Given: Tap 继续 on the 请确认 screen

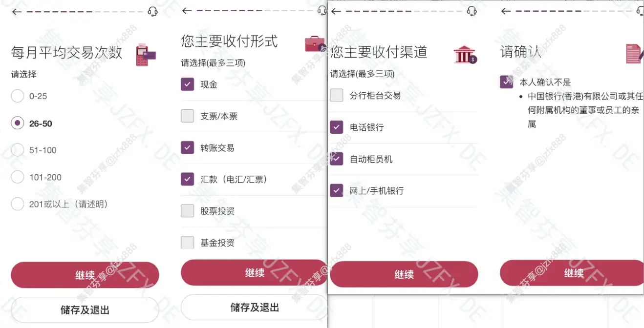Looking at the screenshot, I should pos(572,273).
